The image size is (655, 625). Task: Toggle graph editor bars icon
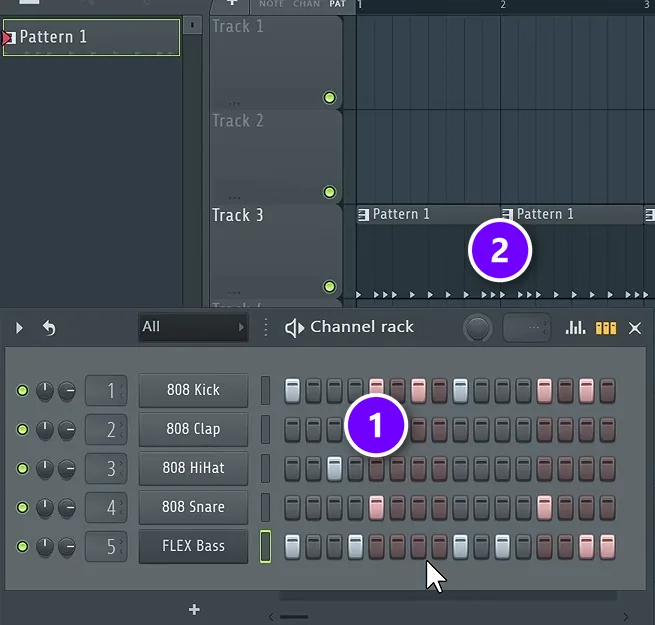575,328
